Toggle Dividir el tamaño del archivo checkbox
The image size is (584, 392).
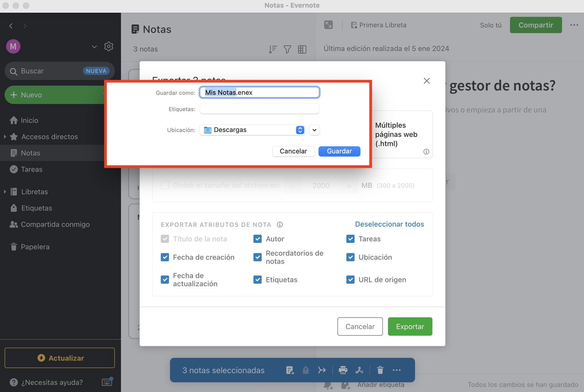(165, 186)
